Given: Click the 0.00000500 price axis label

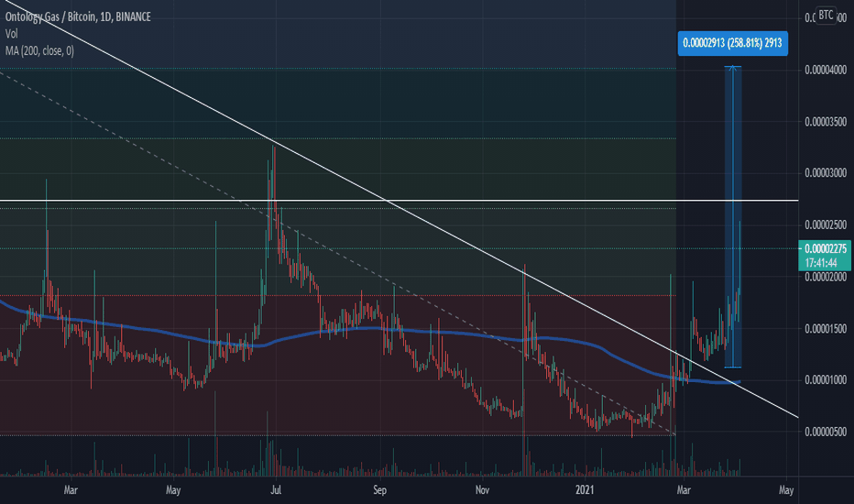Looking at the screenshot, I should pyautogui.click(x=826, y=432).
